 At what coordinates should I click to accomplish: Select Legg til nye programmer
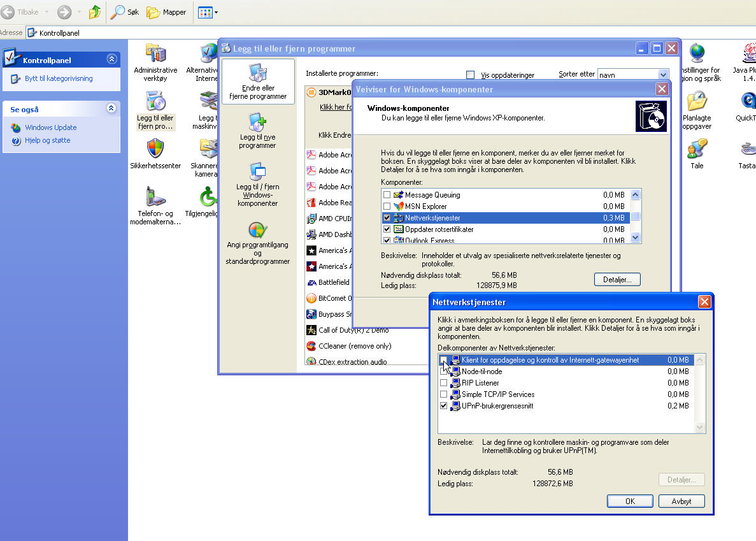[x=257, y=131]
